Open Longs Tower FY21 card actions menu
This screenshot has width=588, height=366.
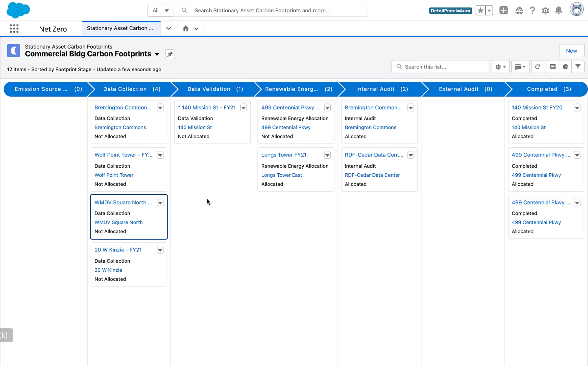click(327, 155)
